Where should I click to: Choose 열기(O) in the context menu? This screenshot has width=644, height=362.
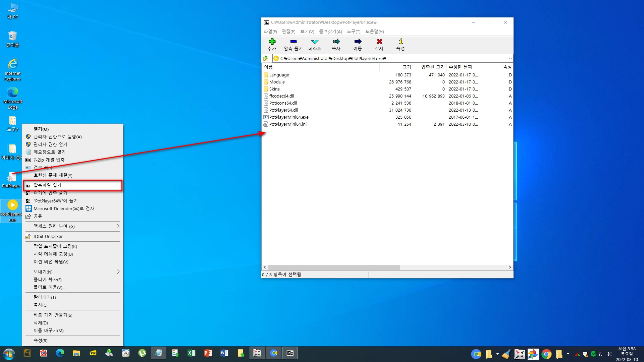tap(72, 129)
